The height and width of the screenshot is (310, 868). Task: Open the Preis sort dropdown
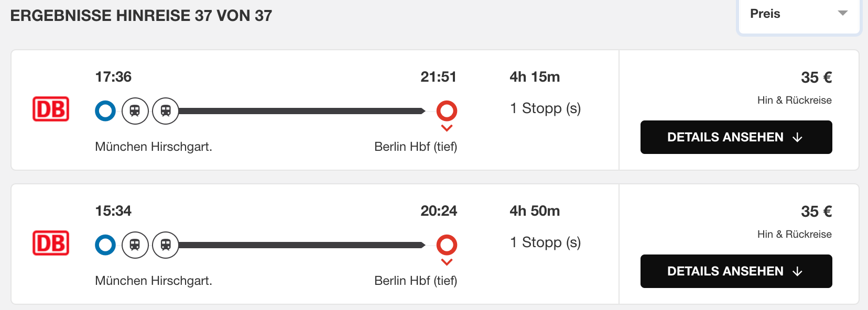coord(799,15)
